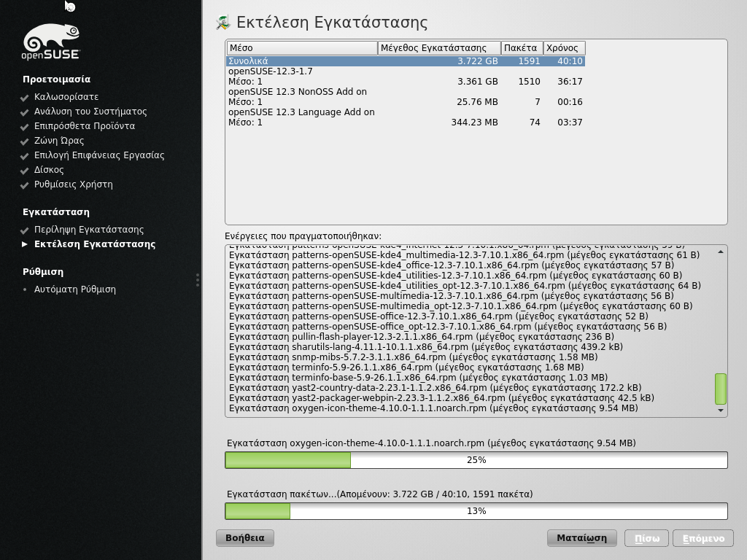Click the sharutils-lang log entry

(426, 347)
